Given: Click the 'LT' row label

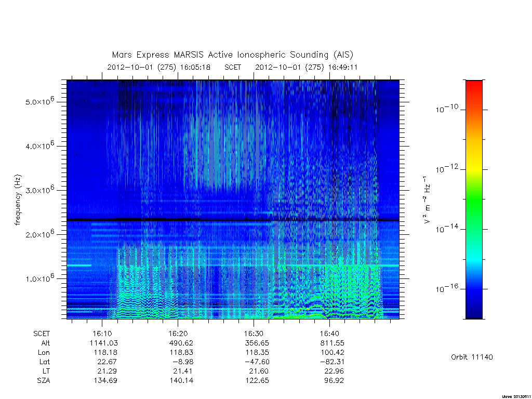Looking at the screenshot, I should point(46,371).
